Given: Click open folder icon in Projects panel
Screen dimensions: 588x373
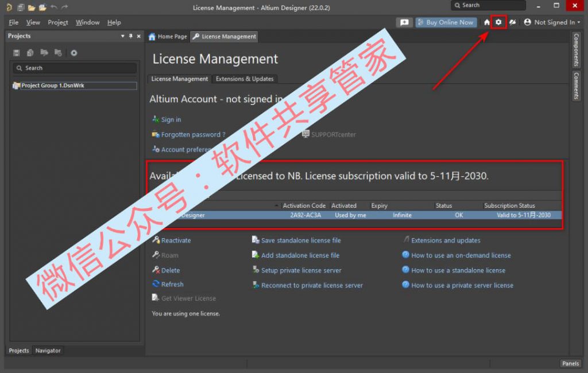Looking at the screenshot, I should 44,52.
